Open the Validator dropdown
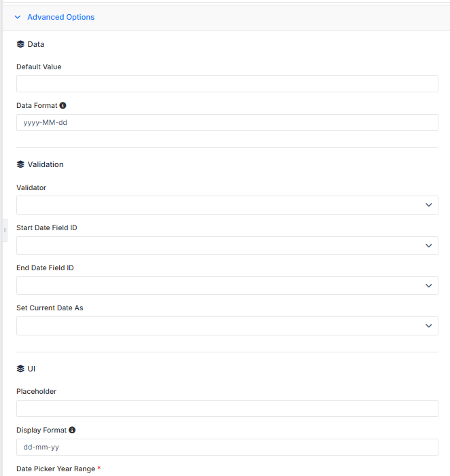 click(227, 205)
